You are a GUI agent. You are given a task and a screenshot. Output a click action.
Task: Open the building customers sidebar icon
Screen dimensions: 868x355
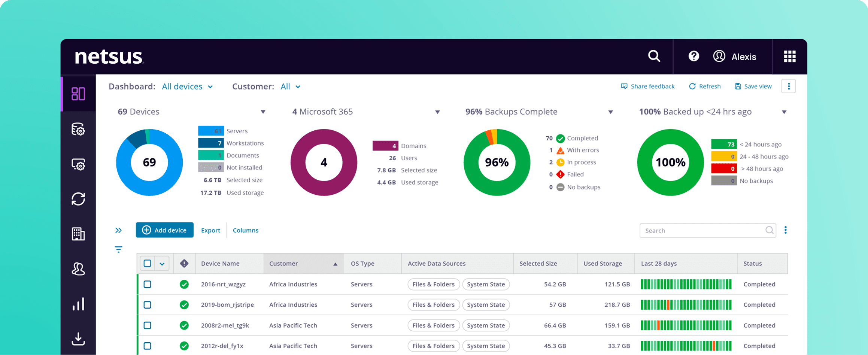tap(78, 234)
